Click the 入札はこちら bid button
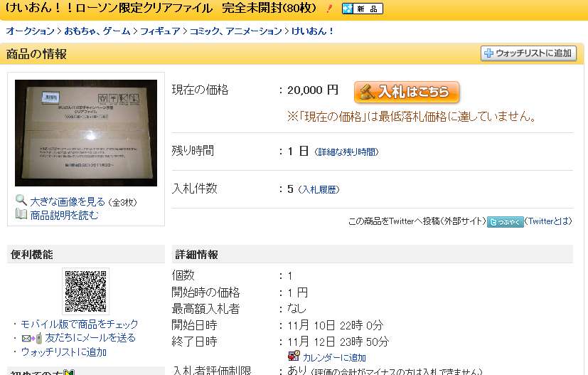Image resolution: width=588 pixels, height=375 pixels. pos(407,92)
